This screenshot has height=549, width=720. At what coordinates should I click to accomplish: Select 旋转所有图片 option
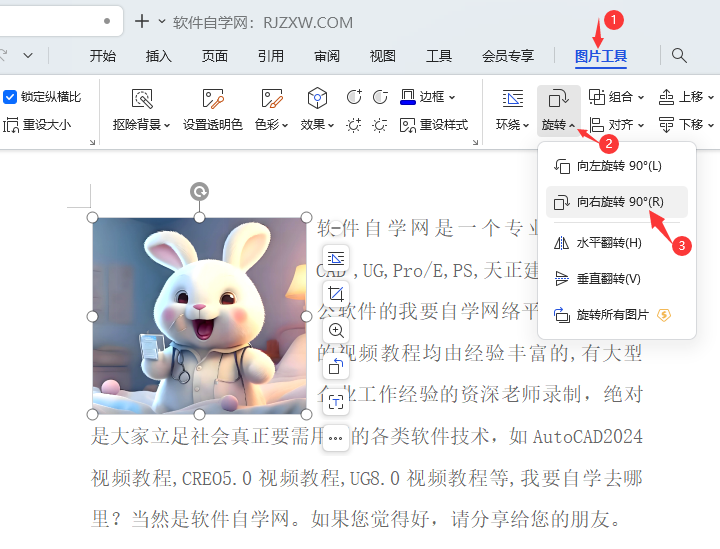(x=617, y=315)
